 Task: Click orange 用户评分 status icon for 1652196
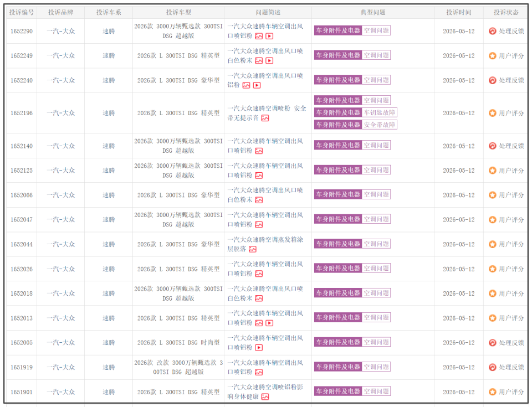[x=492, y=113]
